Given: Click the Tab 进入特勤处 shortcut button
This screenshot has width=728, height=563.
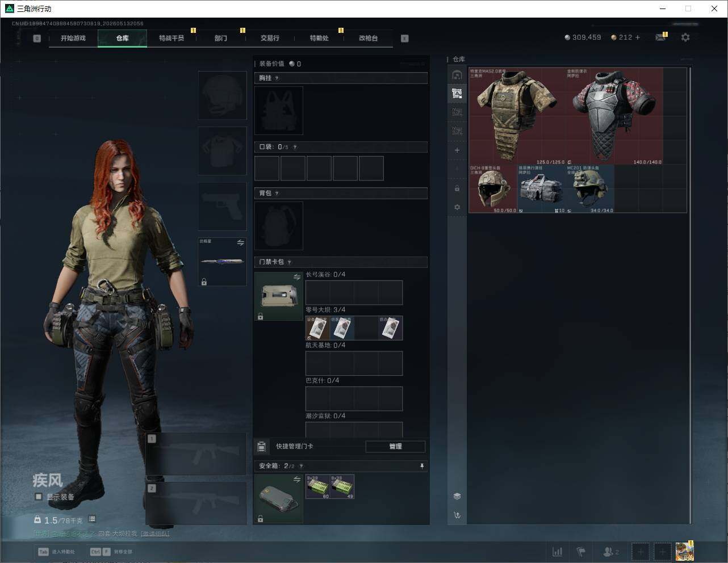Looking at the screenshot, I should 57,552.
